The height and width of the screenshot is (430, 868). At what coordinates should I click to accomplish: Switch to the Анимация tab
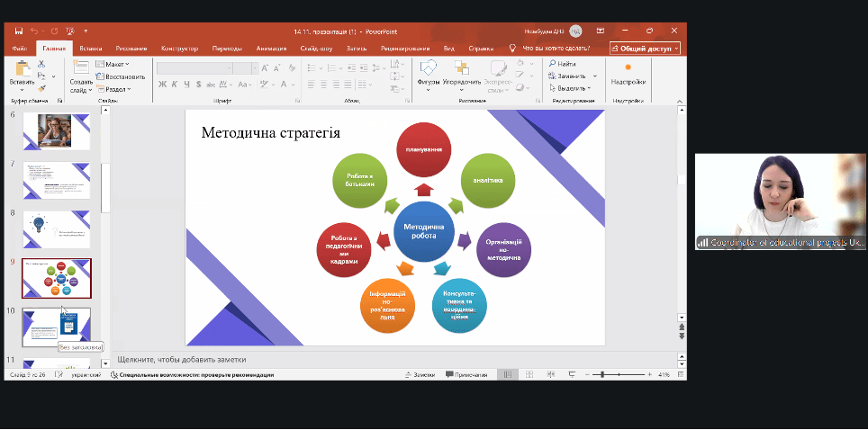[x=271, y=49]
